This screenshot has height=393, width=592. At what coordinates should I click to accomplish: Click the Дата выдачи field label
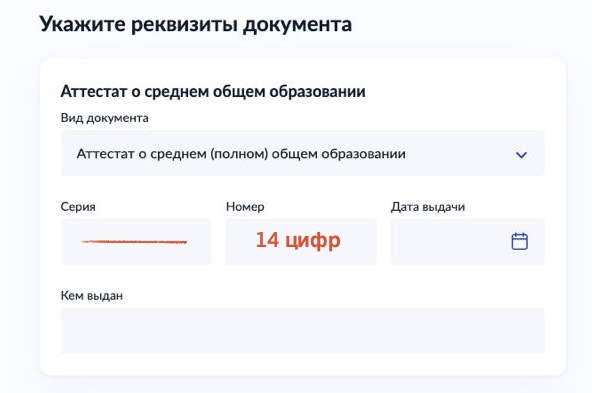coord(428,207)
